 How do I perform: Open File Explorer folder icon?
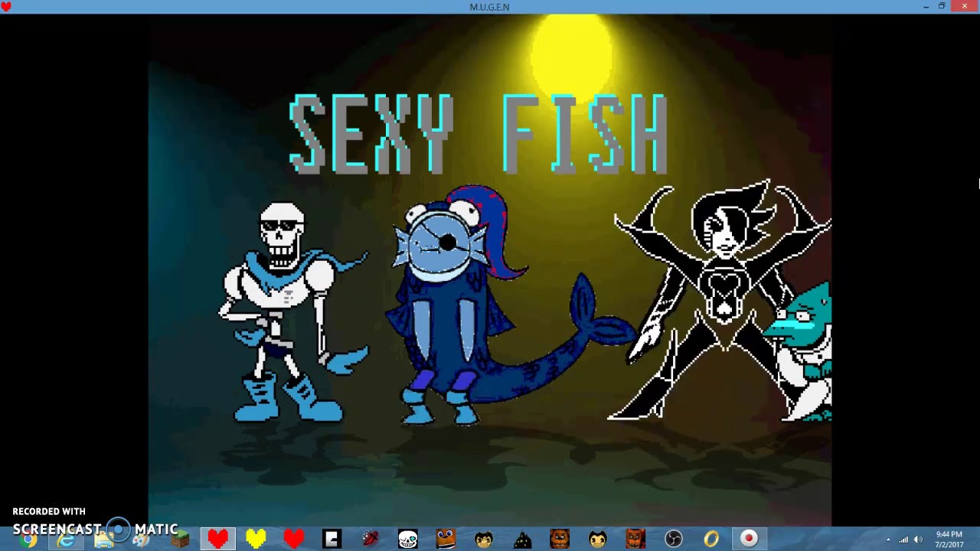click(x=103, y=540)
